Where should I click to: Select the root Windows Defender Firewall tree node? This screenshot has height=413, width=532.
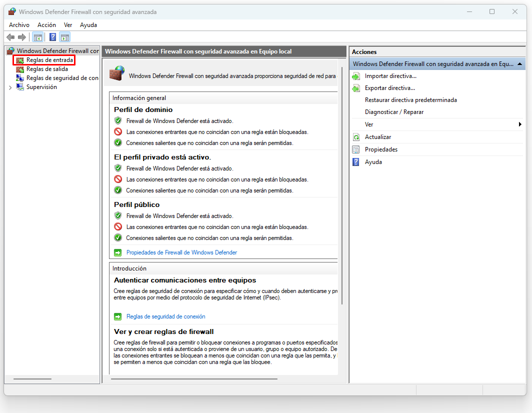pos(57,51)
